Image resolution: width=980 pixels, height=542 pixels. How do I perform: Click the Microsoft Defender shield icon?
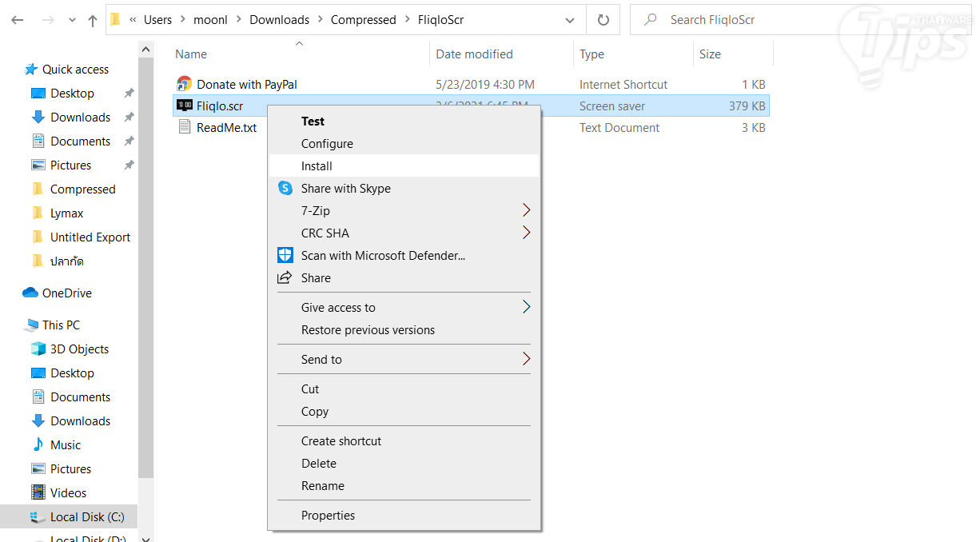point(285,256)
